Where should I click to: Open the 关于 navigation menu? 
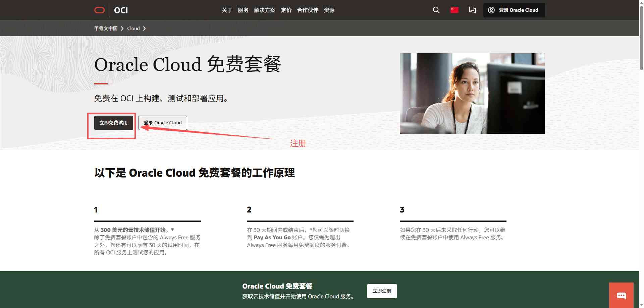227,10
